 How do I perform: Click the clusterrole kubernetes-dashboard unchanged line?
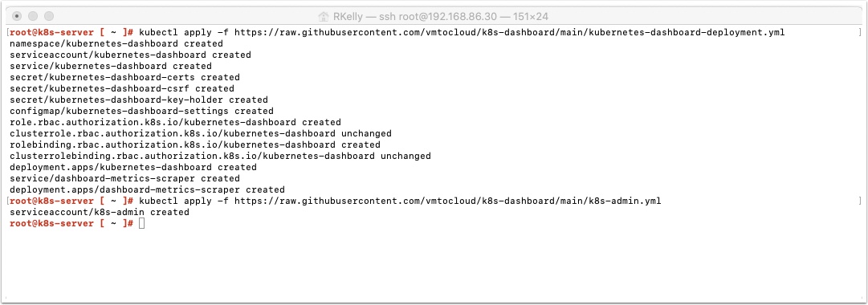pyautogui.click(x=201, y=133)
